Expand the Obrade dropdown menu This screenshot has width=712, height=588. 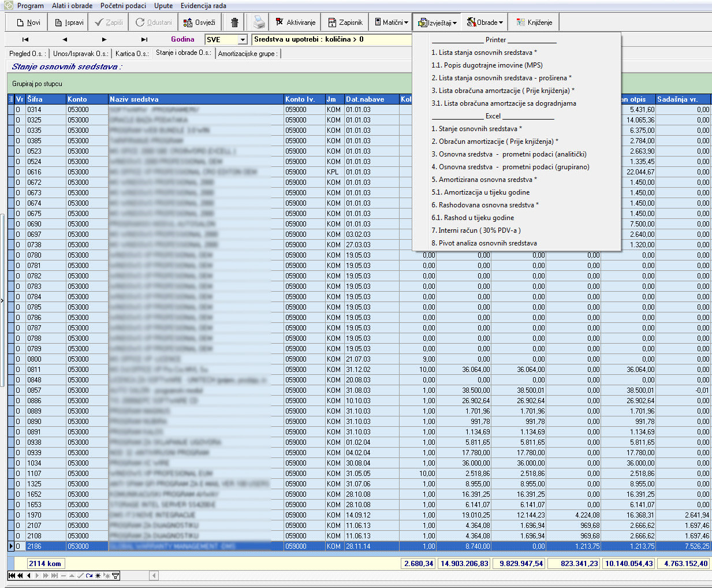(485, 23)
